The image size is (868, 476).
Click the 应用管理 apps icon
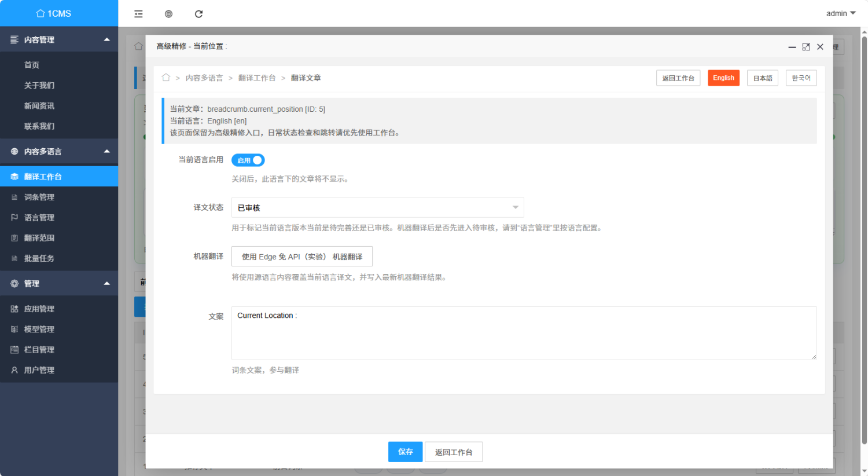click(14, 309)
